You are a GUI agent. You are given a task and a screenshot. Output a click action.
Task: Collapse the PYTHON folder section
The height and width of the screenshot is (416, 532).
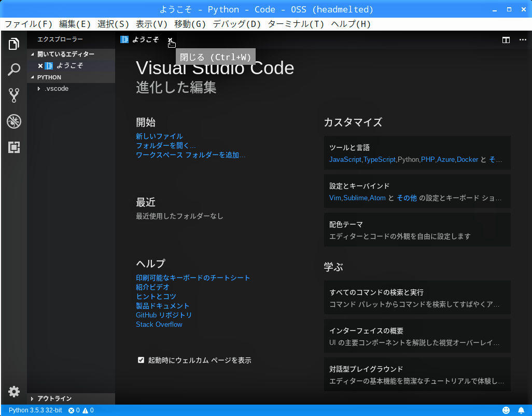point(71,77)
